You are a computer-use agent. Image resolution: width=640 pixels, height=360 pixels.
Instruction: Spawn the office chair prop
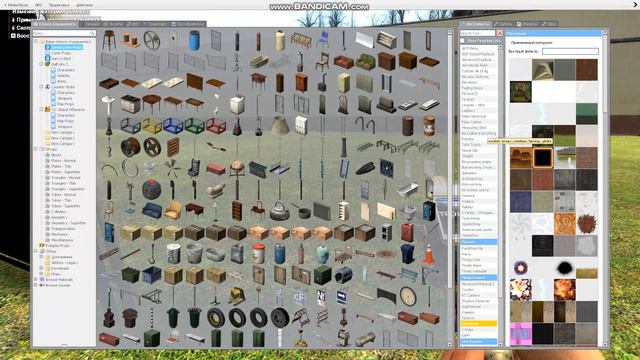point(194,169)
